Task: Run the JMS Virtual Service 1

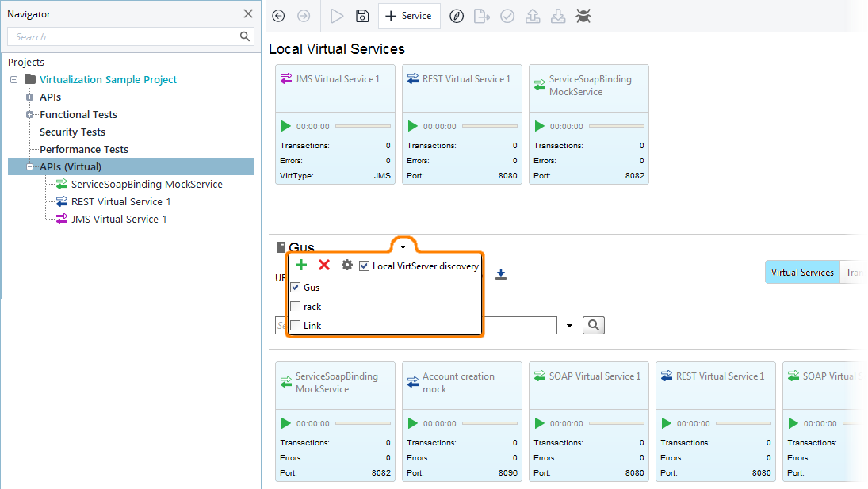Action: click(285, 125)
